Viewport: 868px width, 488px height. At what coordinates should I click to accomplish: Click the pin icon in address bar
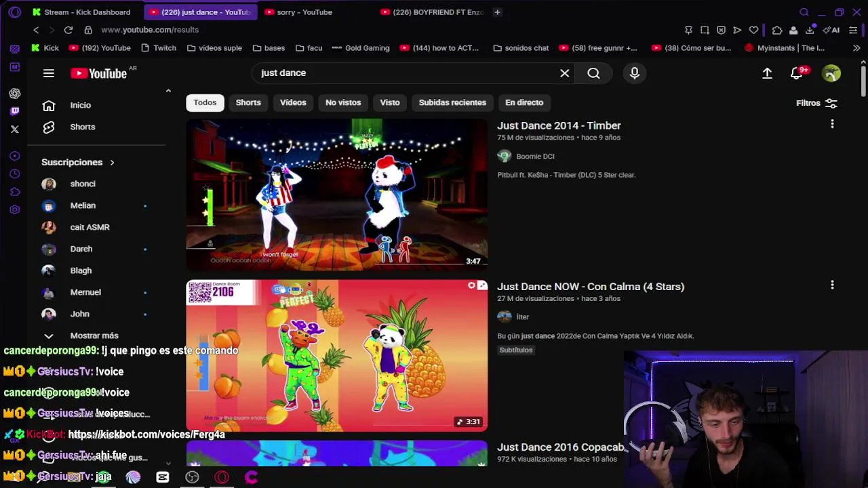(688, 30)
